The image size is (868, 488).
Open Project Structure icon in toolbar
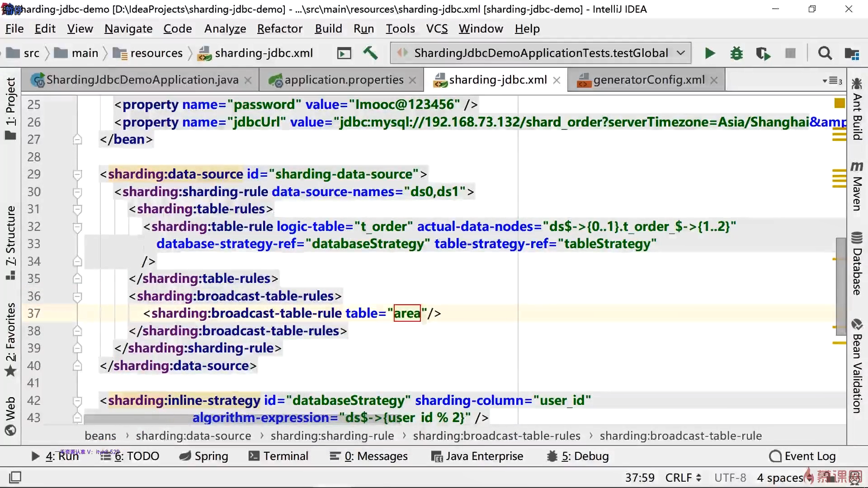[852, 53]
